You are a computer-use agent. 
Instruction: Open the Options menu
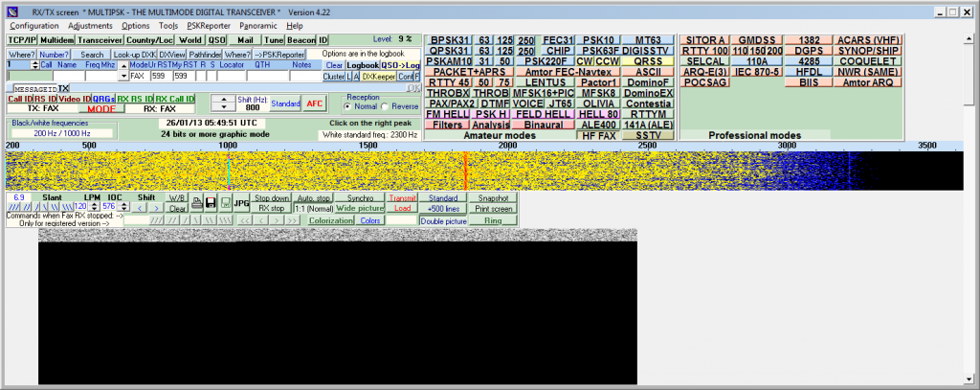tap(136, 26)
